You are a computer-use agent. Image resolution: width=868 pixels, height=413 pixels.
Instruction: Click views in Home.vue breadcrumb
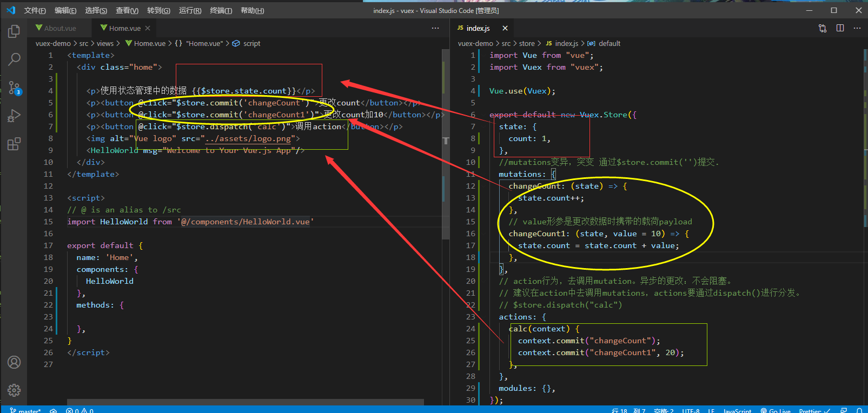[x=105, y=43]
